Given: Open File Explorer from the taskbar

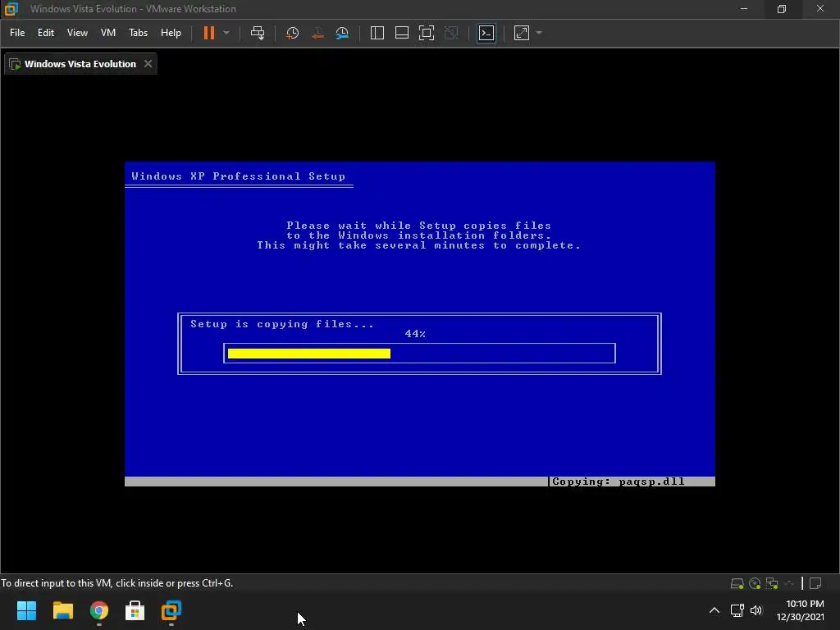Looking at the screenshot, I should click(x=62, y=610).
